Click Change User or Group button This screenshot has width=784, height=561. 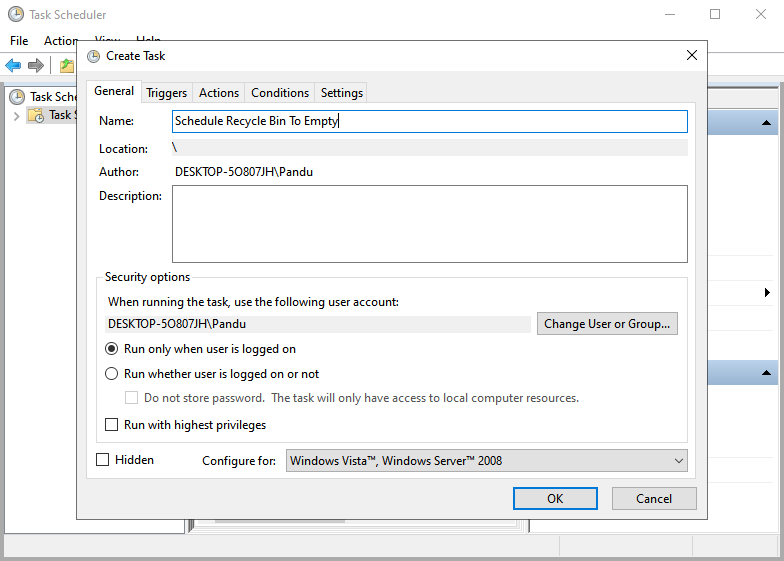(607, 324)
